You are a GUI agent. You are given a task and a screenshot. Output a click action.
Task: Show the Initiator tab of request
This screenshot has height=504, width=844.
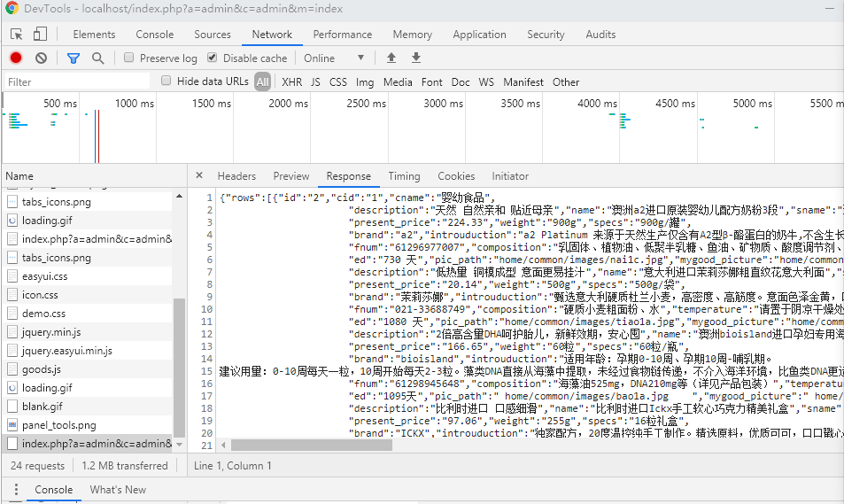click(x=510, y=176)
